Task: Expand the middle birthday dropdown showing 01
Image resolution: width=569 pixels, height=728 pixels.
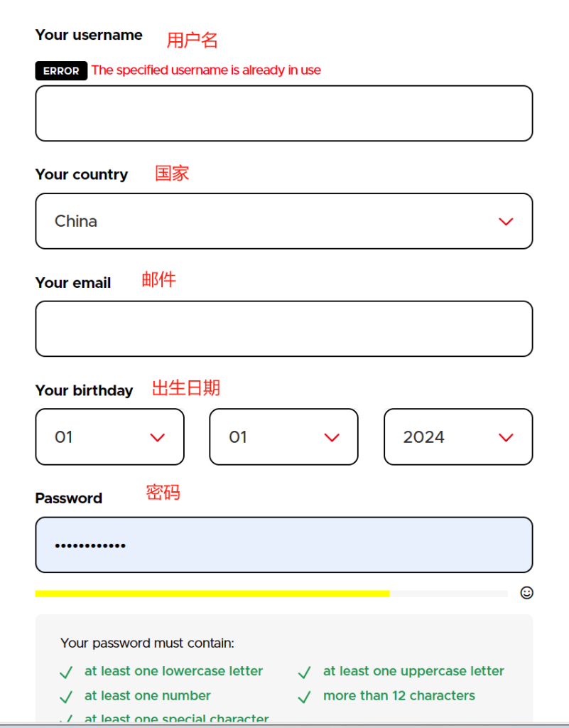Action: click(284, 437)
